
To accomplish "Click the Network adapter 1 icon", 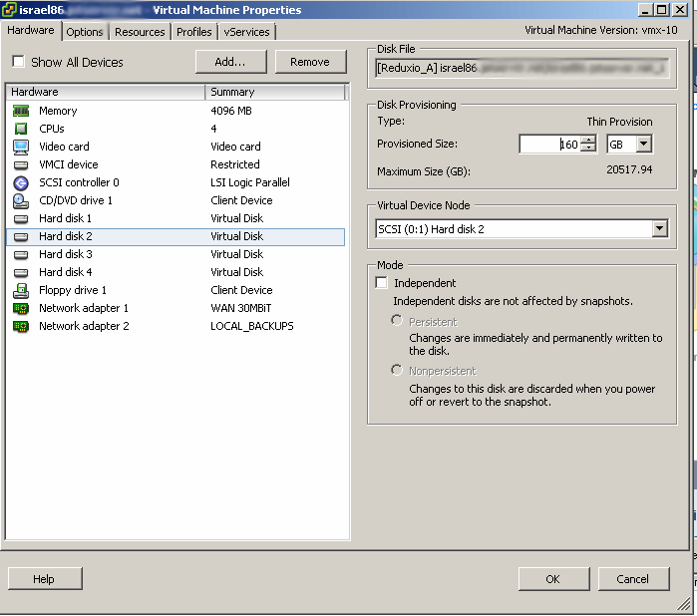I will [21, 308].
